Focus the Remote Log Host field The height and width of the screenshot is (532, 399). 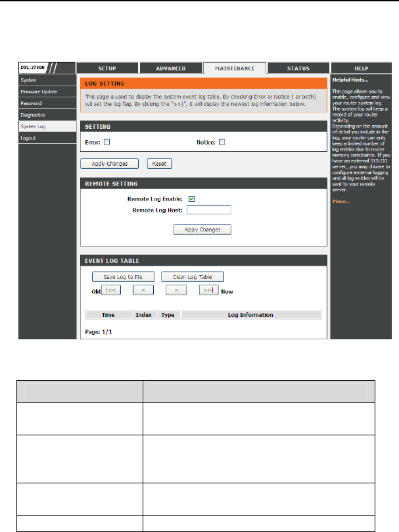[209, 210]
